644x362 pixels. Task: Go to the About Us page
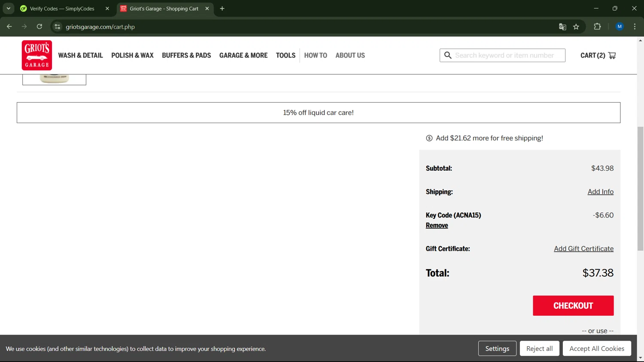pos(350,55)
